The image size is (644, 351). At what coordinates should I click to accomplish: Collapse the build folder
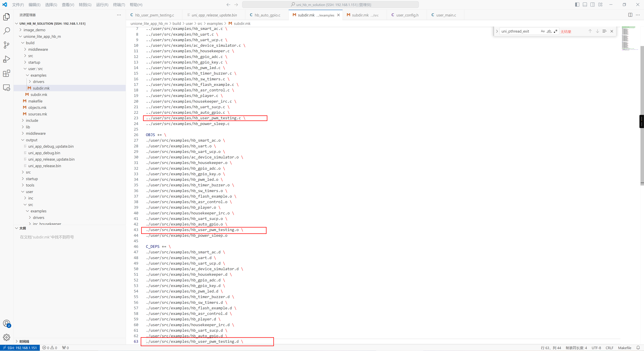click(x=30, y=43)
